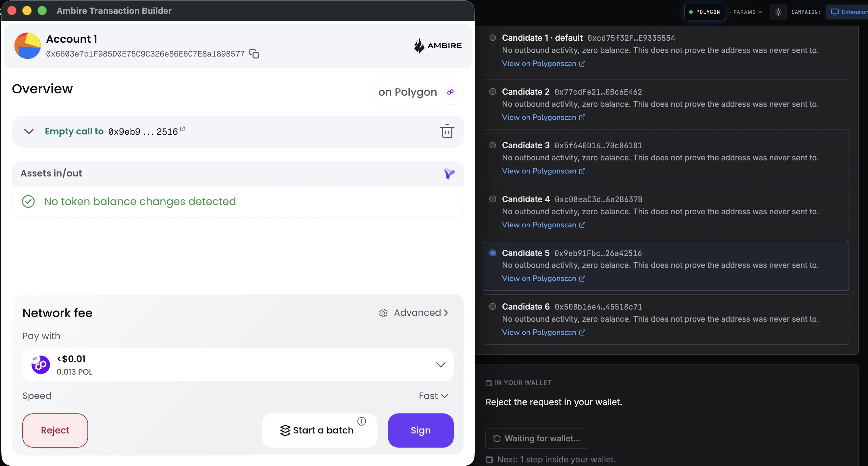The height and width of the screenshot is (466, 868).
Task: Click the Waiting for wallet spinner icon
Action: click(x=497, y=438)
